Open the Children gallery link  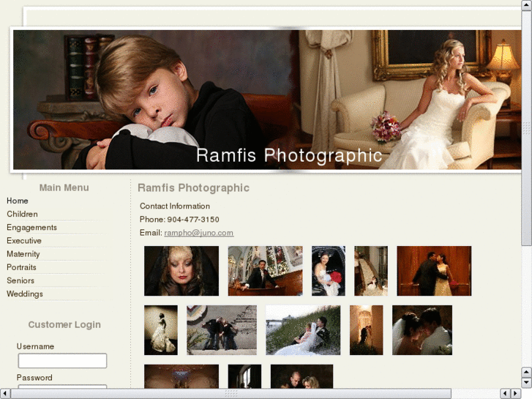22,214
